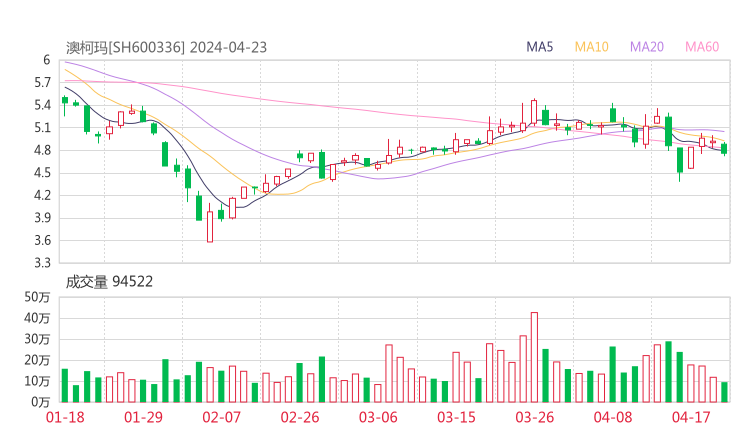Click the 3.9 price axis label
This screenshot has width=740, height=440.
pos(42,218)
